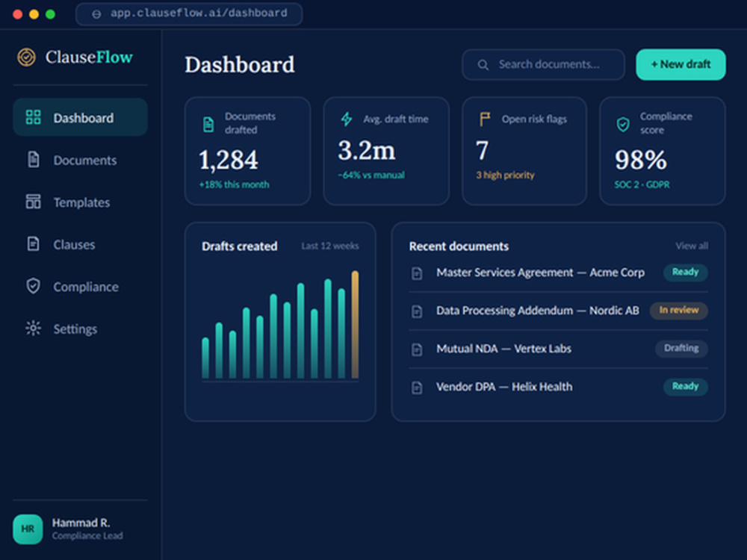Click the Ready badge on Acme Corp row

[686, 272]
